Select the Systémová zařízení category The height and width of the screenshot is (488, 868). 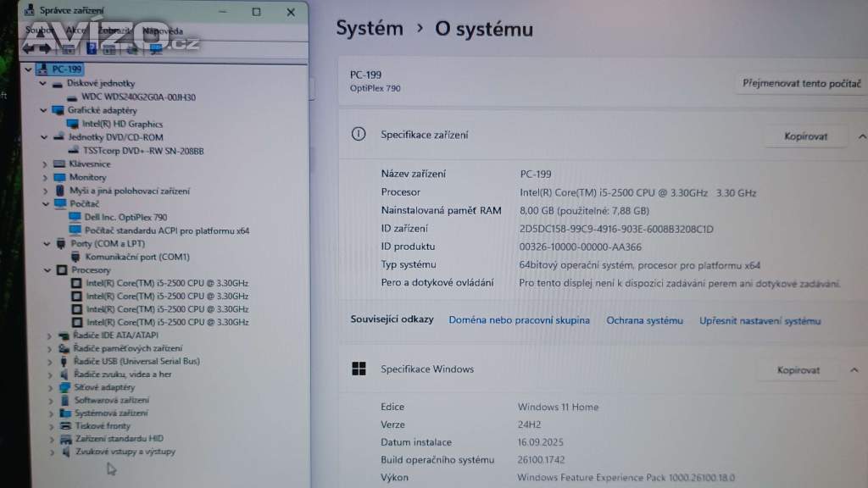click(x=111, y=413)
